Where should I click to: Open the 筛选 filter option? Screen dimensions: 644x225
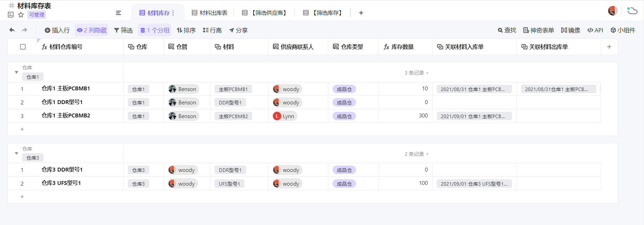[x=123, y=30]
